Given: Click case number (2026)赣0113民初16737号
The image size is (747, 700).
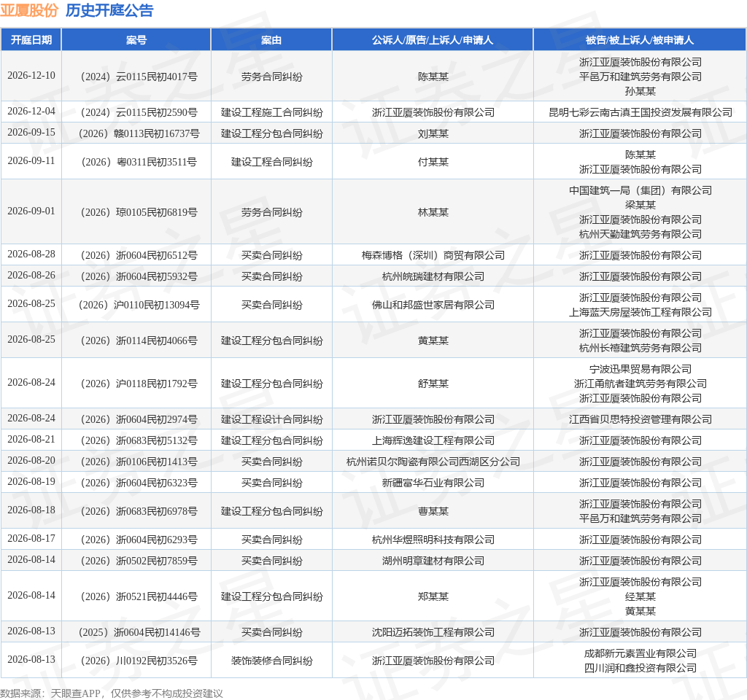Looking at the screenshot, I should [x=138, y=133].
